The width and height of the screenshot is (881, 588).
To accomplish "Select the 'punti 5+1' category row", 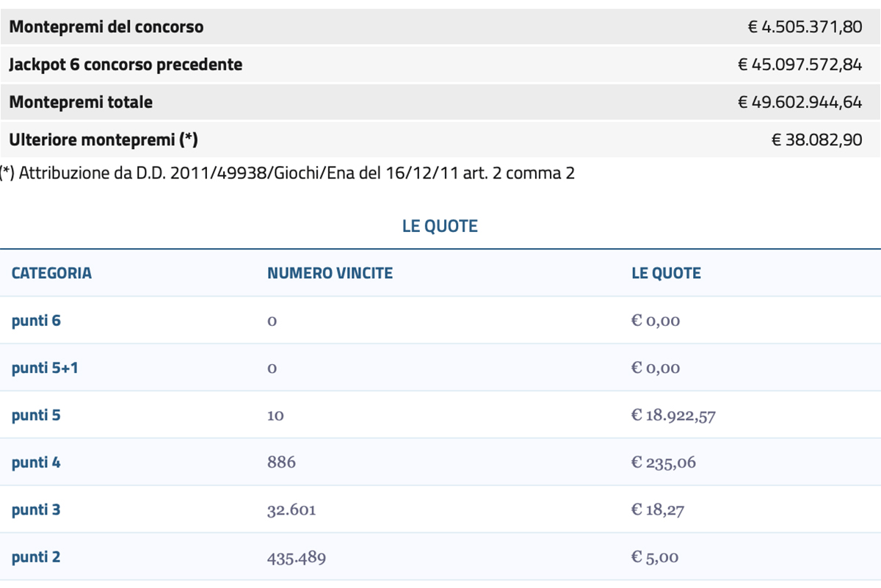I will coord(440,368).
